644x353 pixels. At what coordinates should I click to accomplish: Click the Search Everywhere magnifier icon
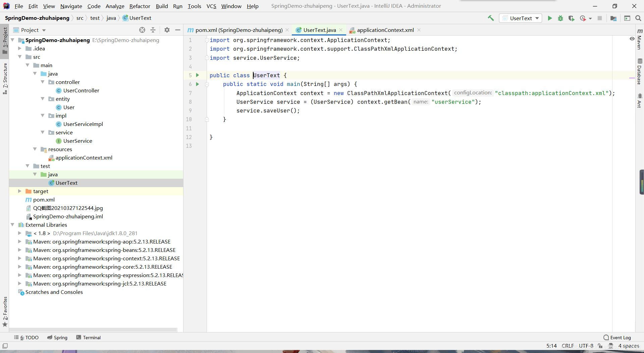[638, 18]
